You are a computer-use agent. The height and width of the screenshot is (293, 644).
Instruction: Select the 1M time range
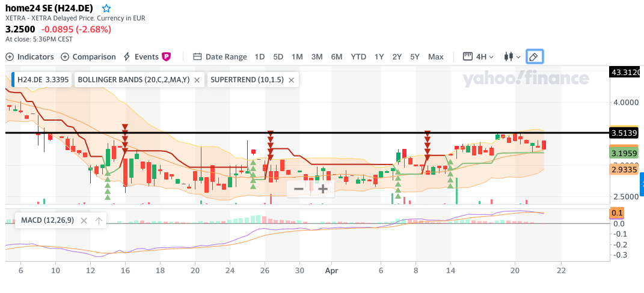[297, 56]
